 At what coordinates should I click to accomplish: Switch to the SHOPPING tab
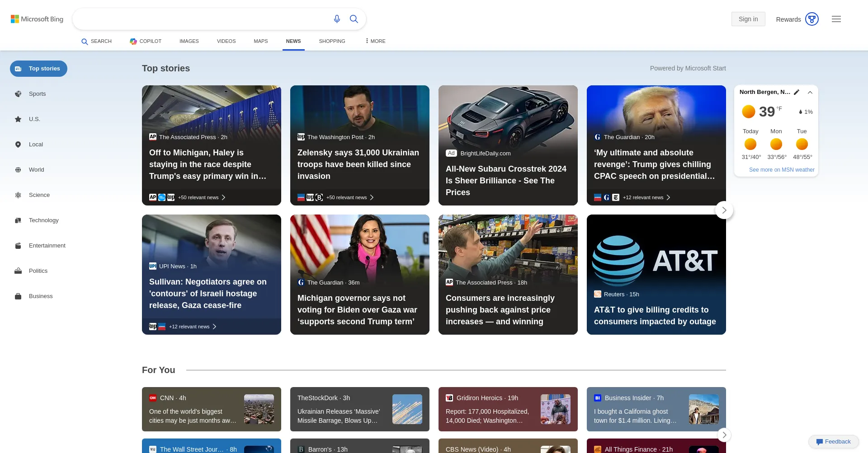coord(332,41)
